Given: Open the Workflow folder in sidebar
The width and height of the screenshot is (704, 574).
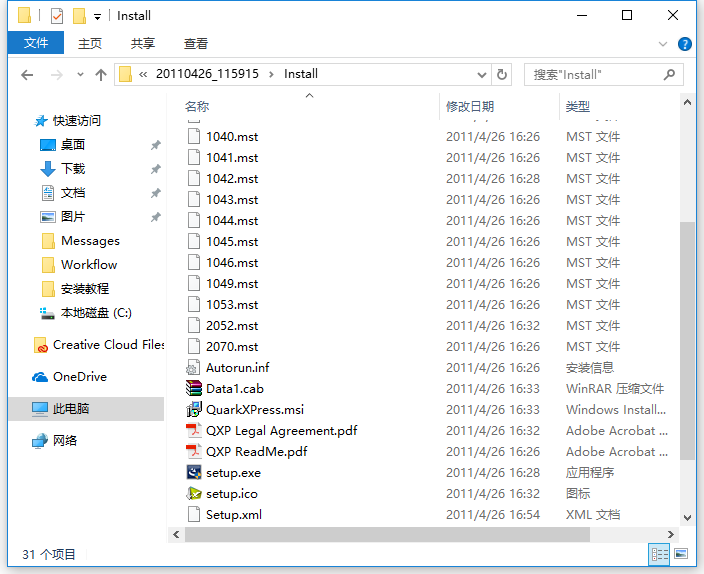Looking at the screenshot, I should click(x=89, y=265).
